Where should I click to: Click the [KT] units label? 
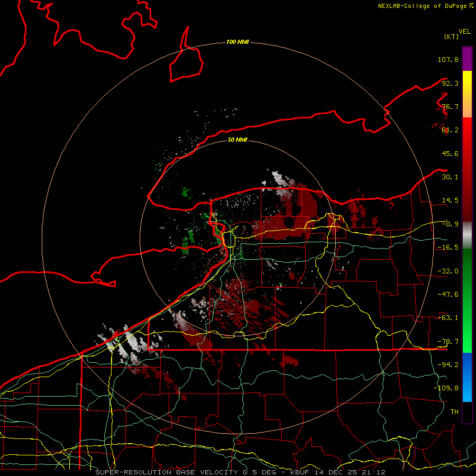[451, 36]
